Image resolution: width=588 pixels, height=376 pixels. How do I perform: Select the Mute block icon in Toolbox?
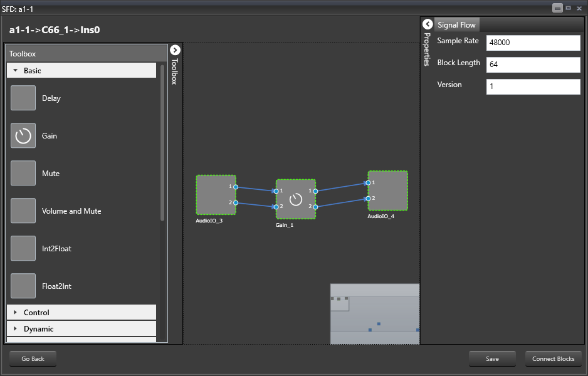23,173
